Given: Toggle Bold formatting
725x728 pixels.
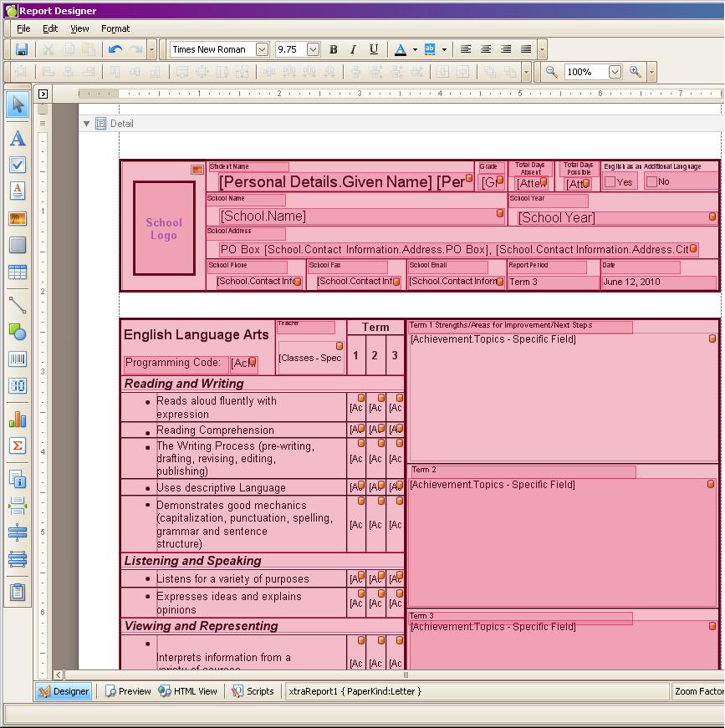Looking at the screenshot, I should coord(334,50).
